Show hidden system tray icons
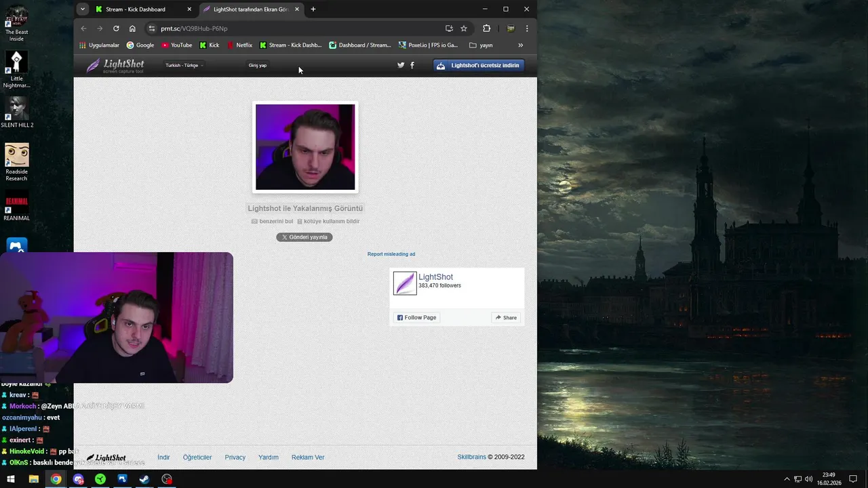This screenshot has height=488, width=868. pos(787,479)
